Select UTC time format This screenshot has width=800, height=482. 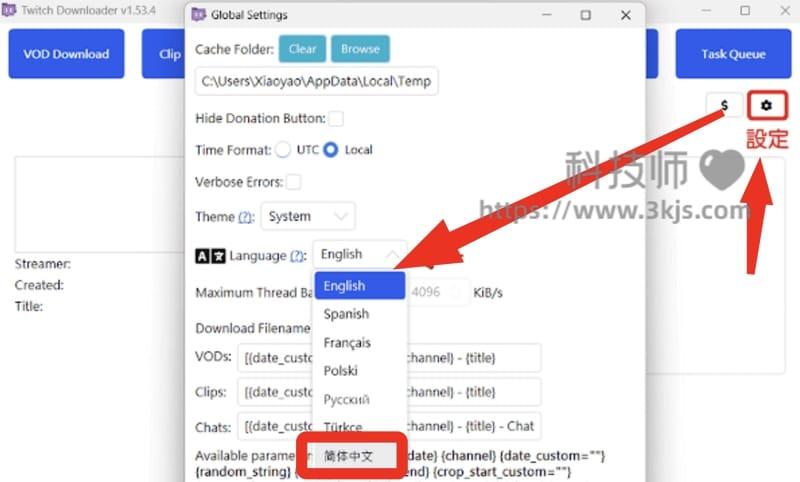tap(283, 150)
